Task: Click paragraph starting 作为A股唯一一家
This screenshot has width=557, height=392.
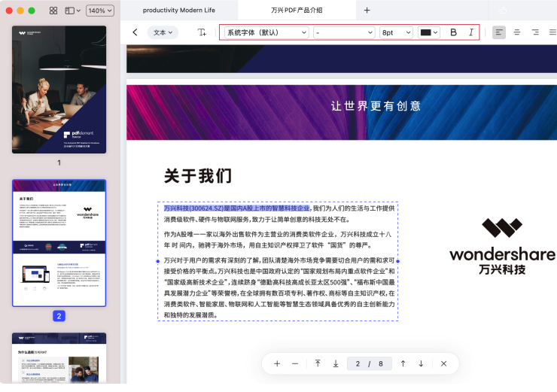Action: click(x=278, y=240)
